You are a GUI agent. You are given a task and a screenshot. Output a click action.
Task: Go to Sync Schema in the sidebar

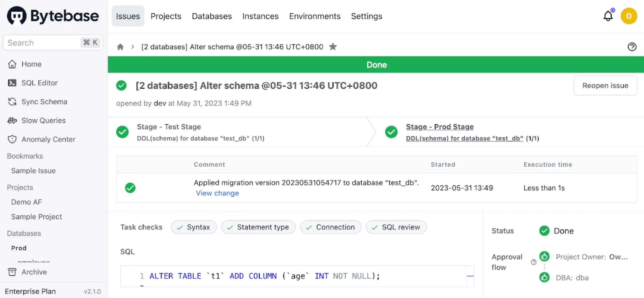[x=44, y=102]
